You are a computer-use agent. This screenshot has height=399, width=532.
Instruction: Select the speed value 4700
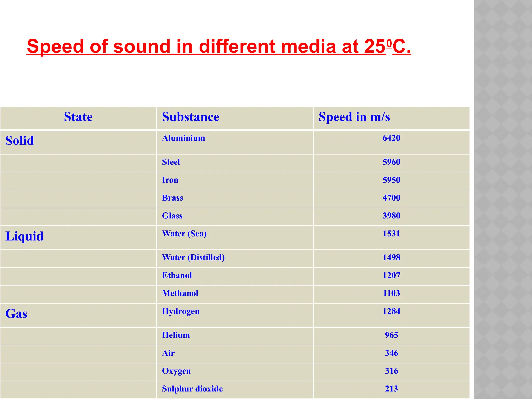[391, 198]
